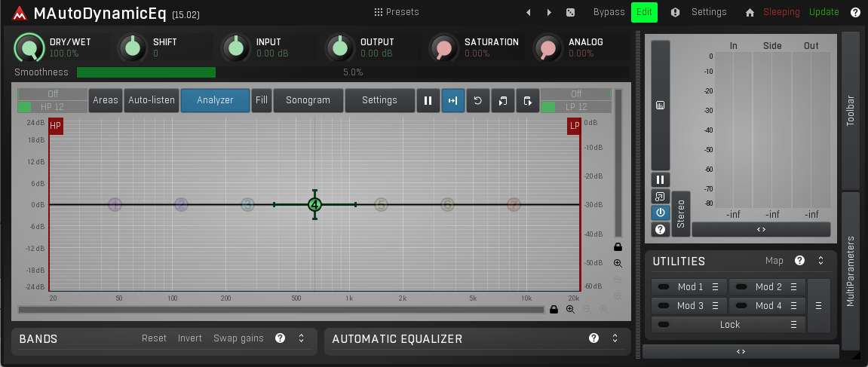
Task: Click the DRY/WET knob
Action: [x=29, y=47]
